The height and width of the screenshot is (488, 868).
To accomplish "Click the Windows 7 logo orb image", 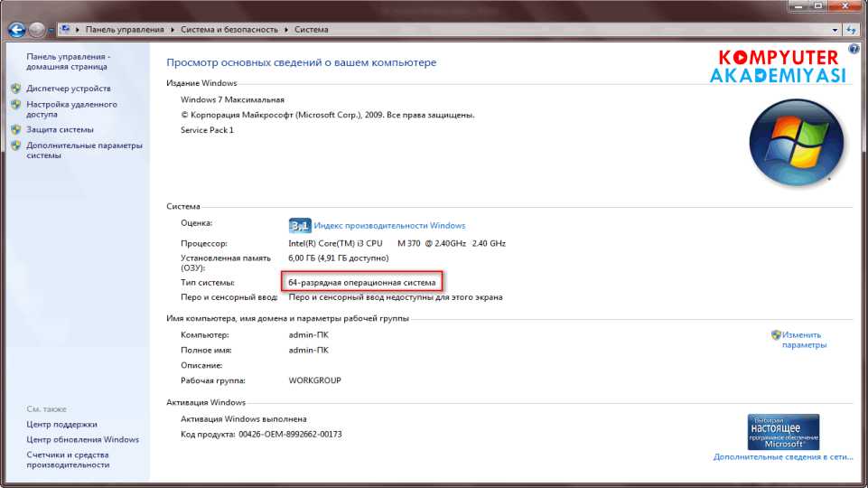I will [796, 143].
